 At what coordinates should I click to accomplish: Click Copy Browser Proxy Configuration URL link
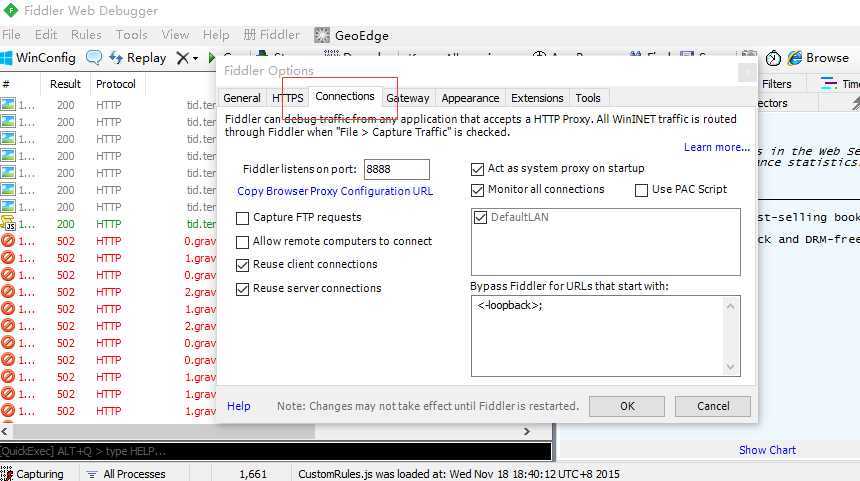pyautogui.click(x=335, y=191)
